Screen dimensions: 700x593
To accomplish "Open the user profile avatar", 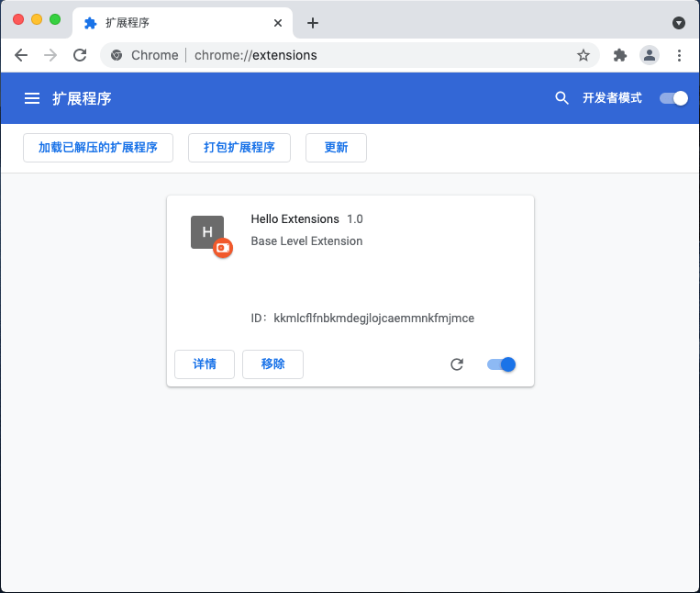I will 650,55.
